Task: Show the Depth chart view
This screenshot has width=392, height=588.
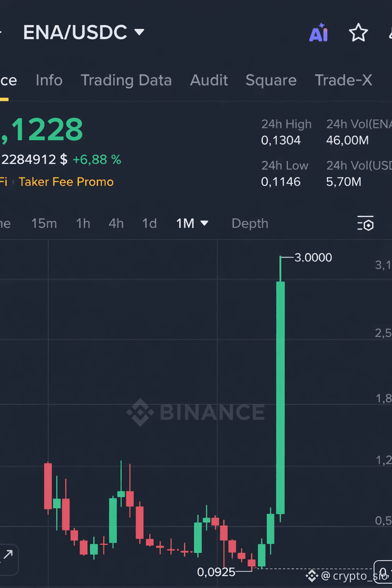Action: pos(250,223)
